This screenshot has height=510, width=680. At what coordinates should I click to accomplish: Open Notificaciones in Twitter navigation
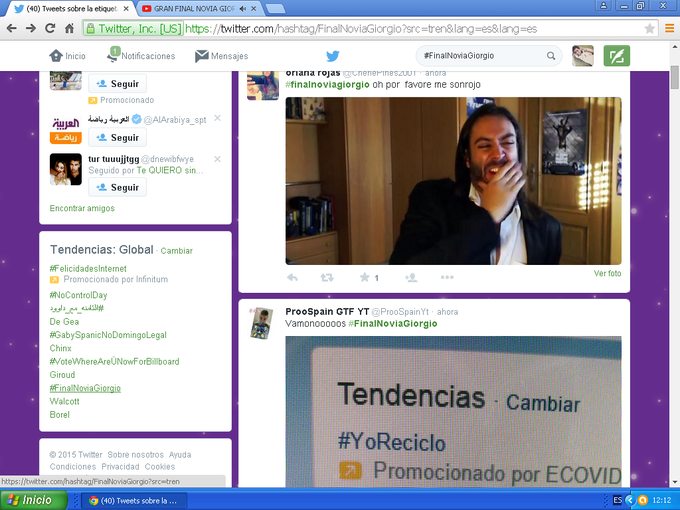point(141,56)
